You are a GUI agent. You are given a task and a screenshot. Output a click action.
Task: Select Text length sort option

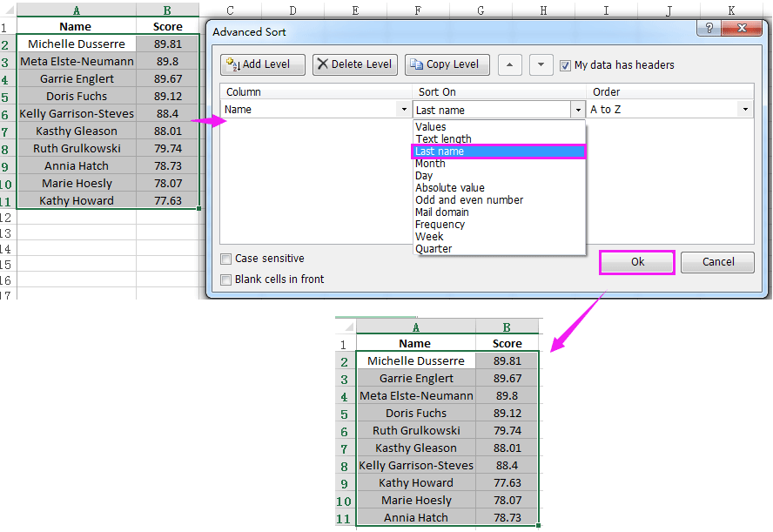[x=499, y=139]
